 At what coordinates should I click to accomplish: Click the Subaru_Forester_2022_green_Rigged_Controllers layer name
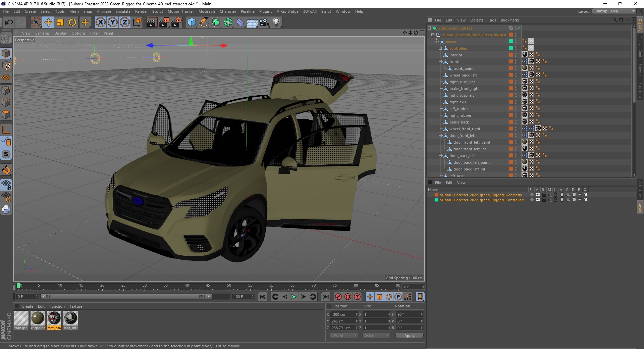pos(482,200)
